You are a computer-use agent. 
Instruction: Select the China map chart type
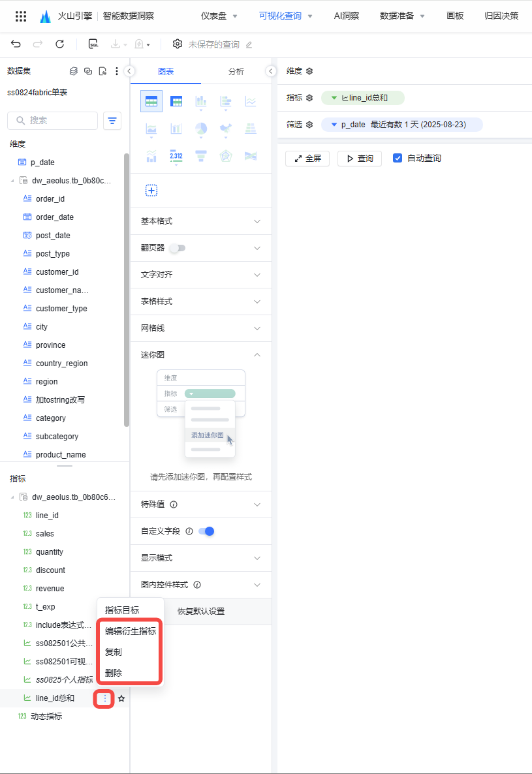pyautogui.click(x=226, y=129)
